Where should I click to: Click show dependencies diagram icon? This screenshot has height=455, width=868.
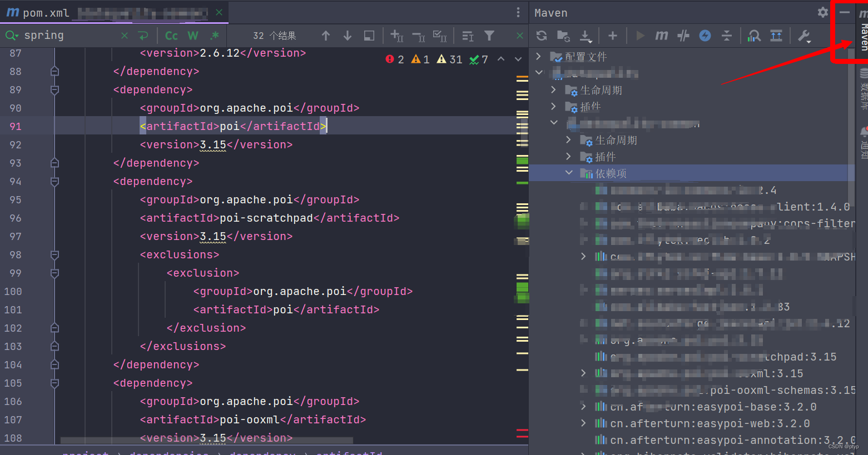776,36
